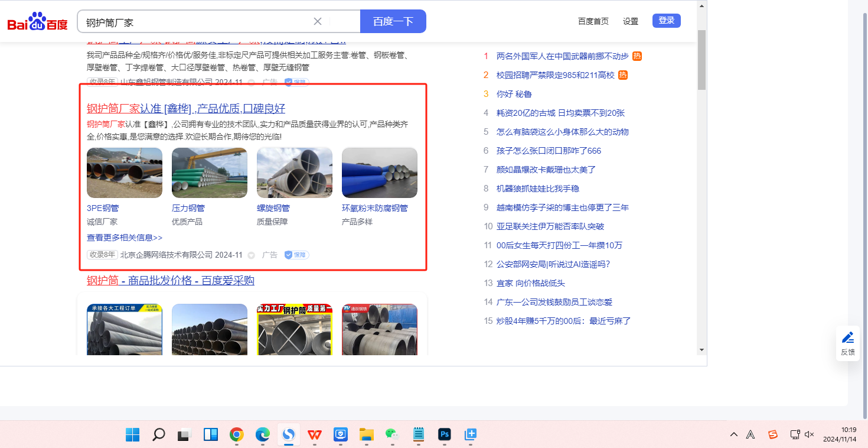The height and width of the screenshot is (448, 868).
Task: Open the 设置 menu in the header
Action: coord(631,21)
